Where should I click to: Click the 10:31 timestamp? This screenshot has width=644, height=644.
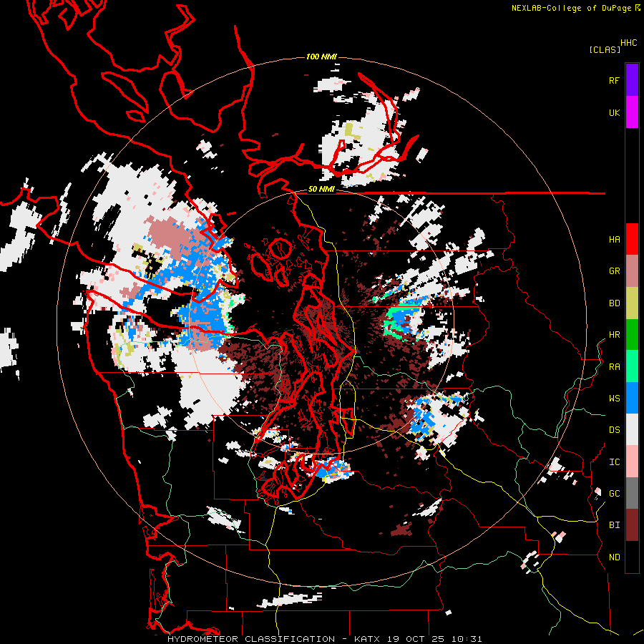pos(467,639)
